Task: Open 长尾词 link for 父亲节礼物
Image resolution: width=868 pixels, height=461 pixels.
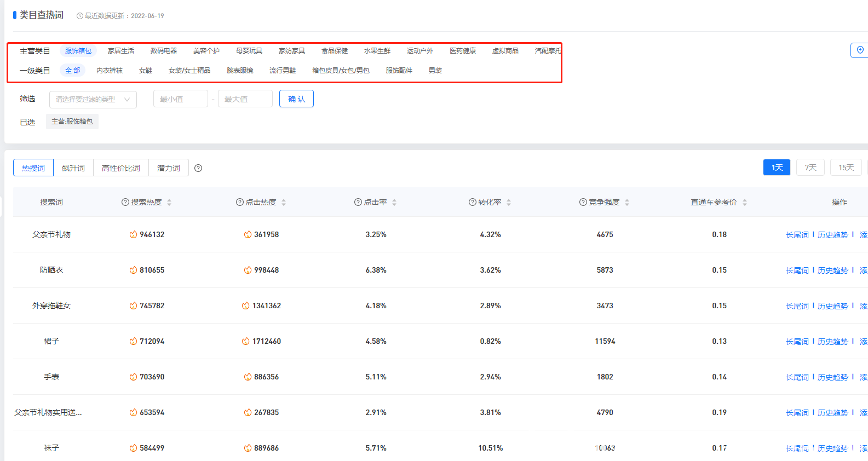Action: coord(797,235)
